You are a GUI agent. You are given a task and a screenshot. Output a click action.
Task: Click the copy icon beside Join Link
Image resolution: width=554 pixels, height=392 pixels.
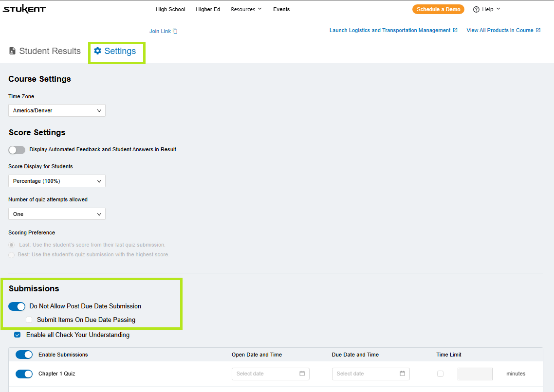click(x=175, y=31)
